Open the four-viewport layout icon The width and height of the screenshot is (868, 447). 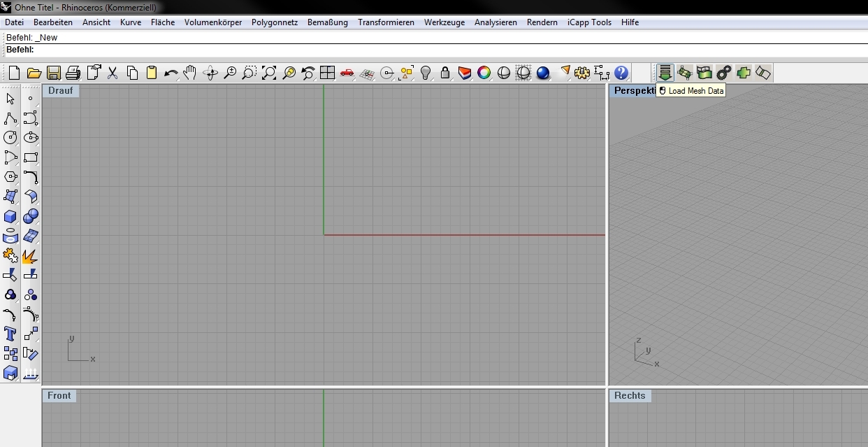tap(328, 73)
